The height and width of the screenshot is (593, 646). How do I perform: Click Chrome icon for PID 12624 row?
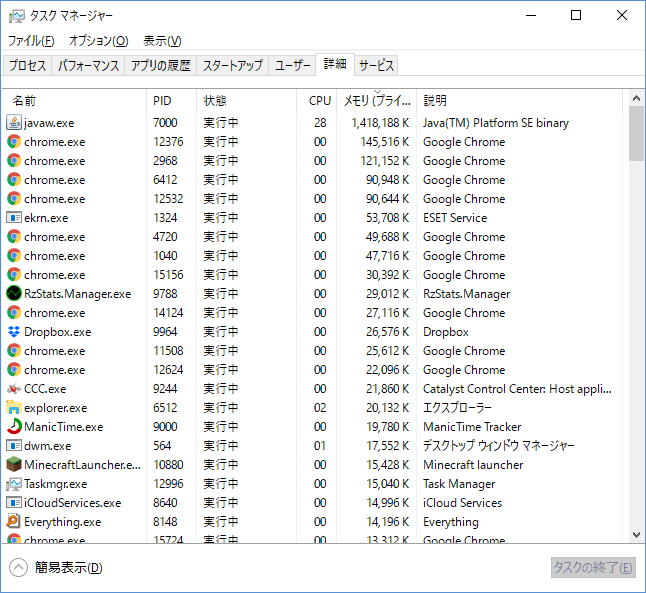pos(14,370)
